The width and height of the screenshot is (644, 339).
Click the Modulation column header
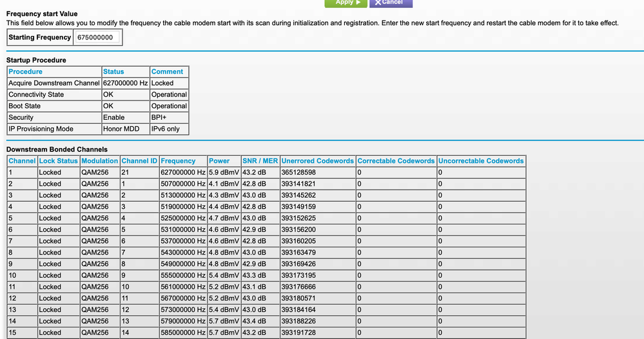coord(99,161)
